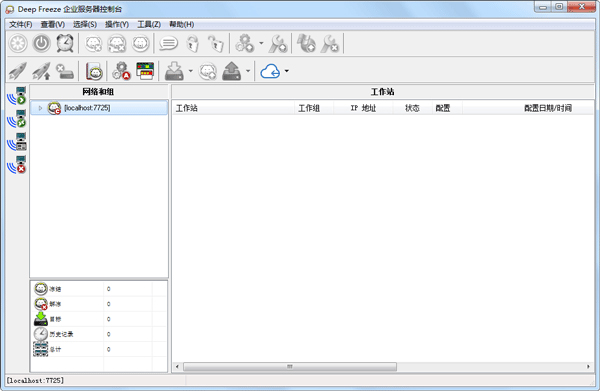Click the book with bear icon
This screenshot has width=600, height=391.
tap(94, 71)
